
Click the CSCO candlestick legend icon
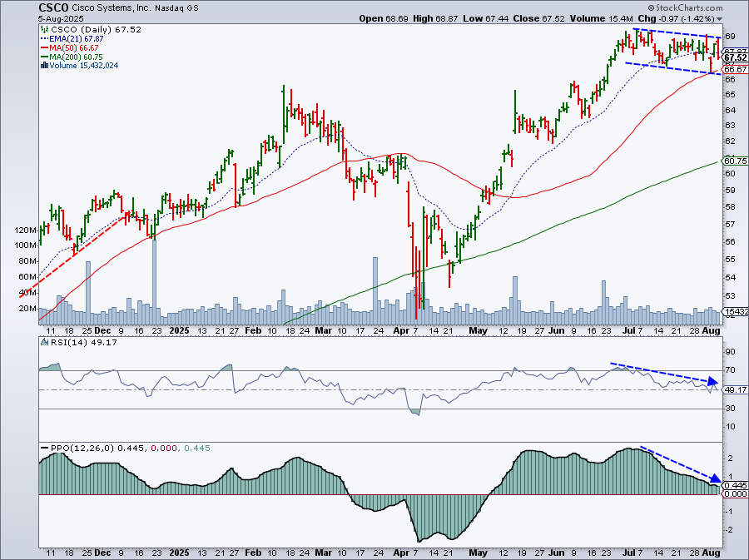[42, 28]
